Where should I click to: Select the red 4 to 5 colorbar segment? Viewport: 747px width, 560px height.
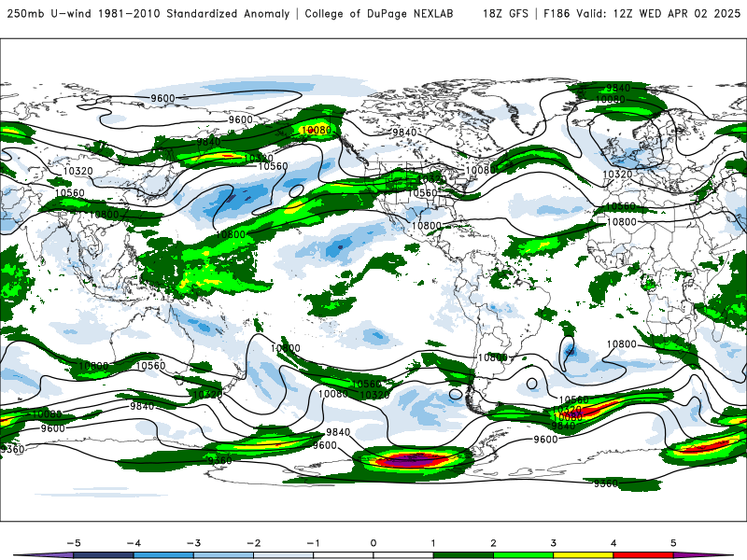click(642, 555)
